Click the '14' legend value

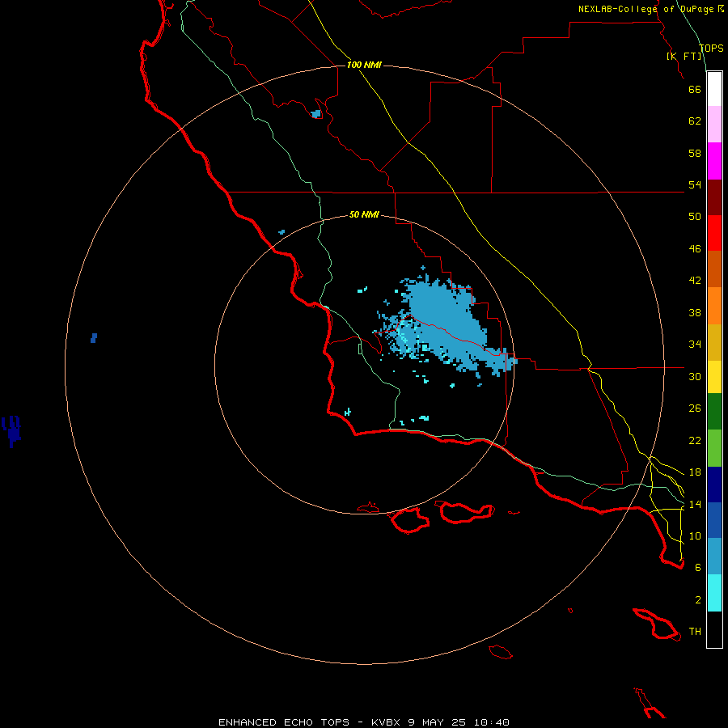pos(695,504)
